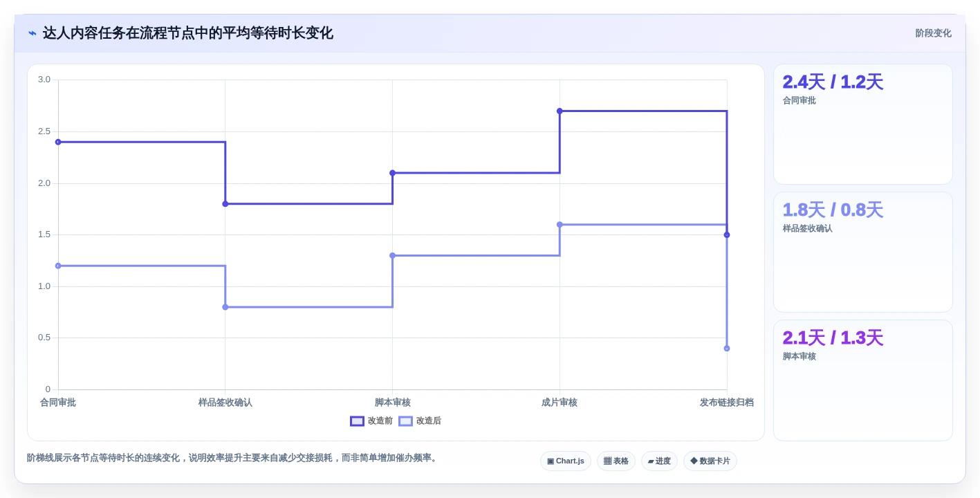Click the 表格 tag chip
This screenshot has width=980, height=498.
[x=616, y=461]
